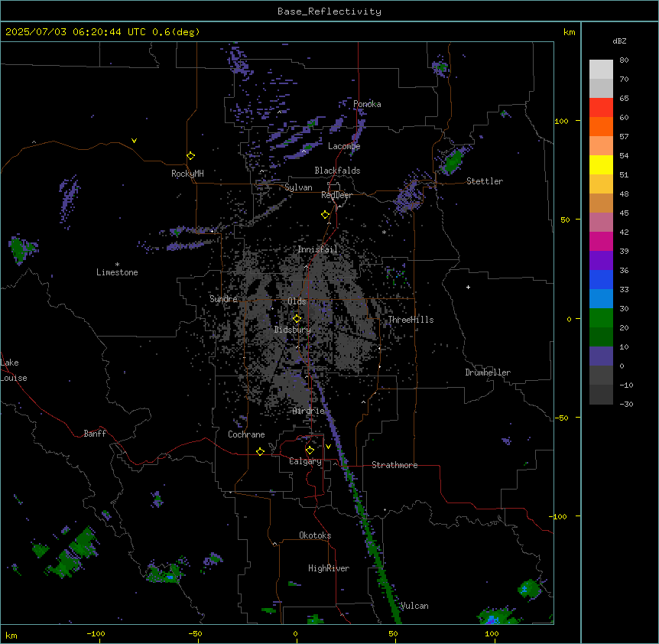The image size is (659, 644).
Task: Select the Limestone label
Action: 117,272
